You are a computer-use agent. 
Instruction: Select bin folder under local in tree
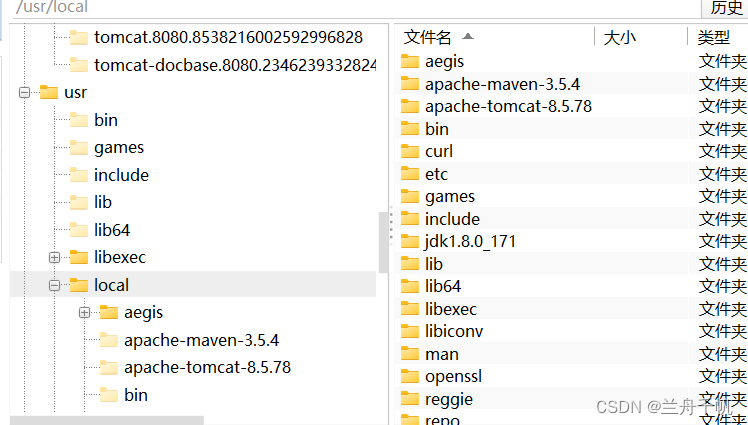coord(135,395)
